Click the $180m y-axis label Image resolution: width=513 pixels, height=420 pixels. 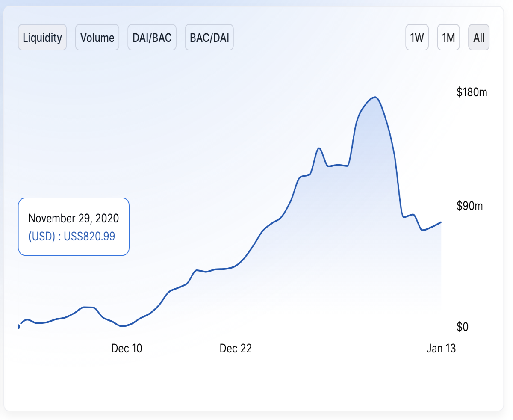pos(472,92)
